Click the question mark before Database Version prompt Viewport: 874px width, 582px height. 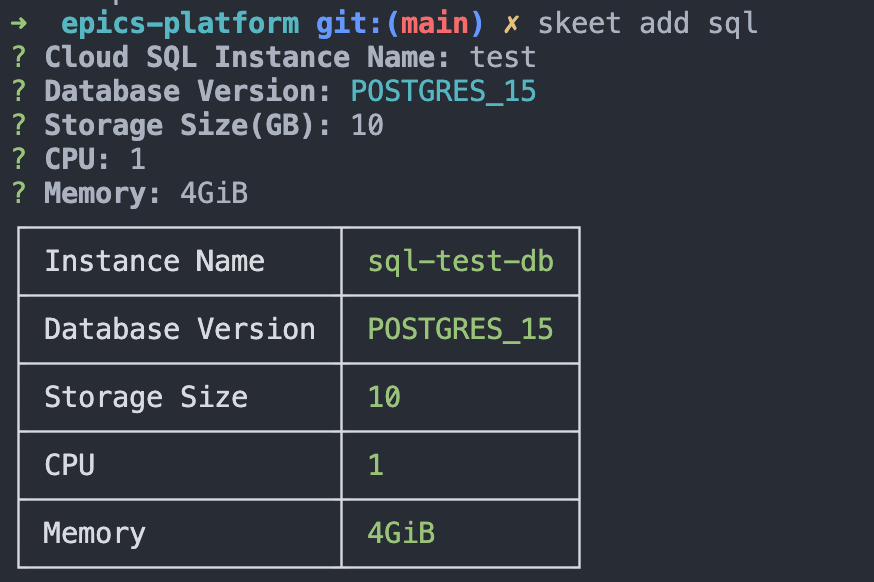pos(19,91)
